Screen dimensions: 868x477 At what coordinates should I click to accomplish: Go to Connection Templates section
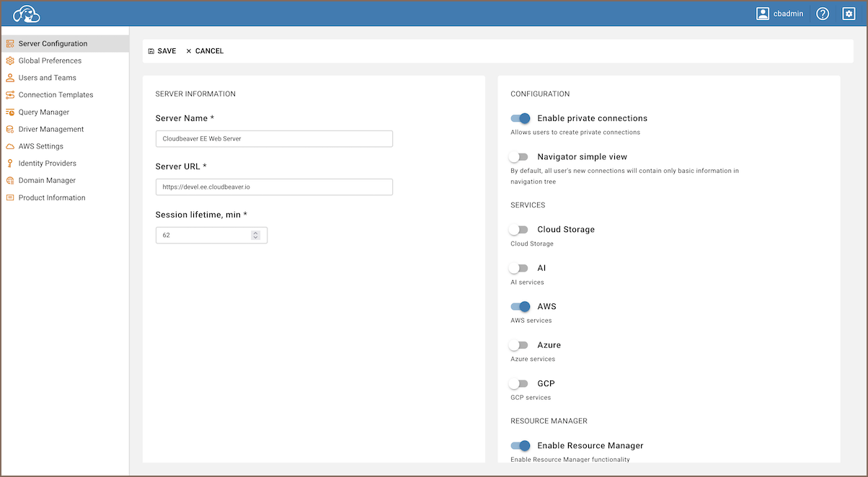coord(56,95)
